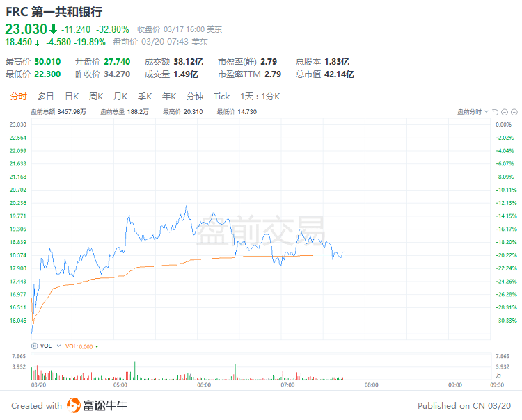
Task: Switch to the Tick tab
Action: tap(221, 97)
